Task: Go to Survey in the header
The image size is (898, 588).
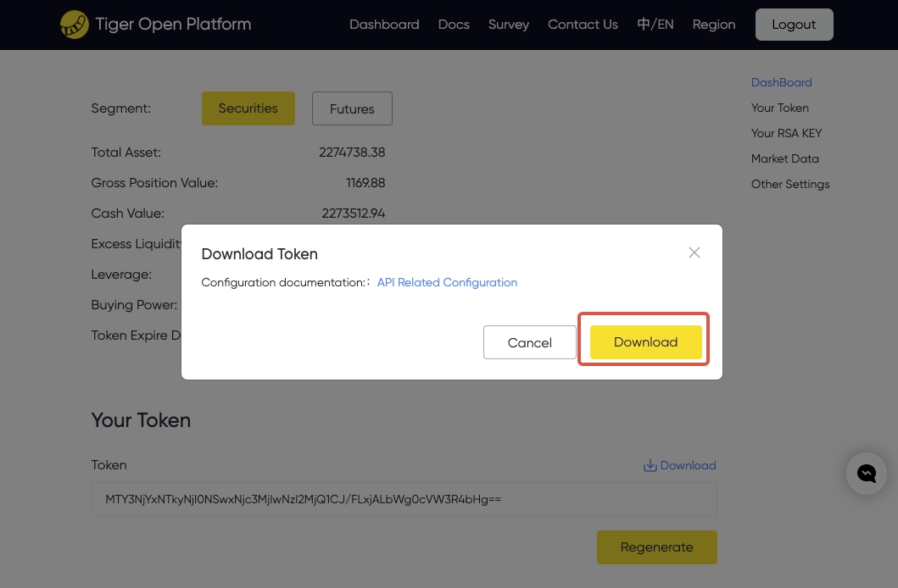Action: (509, 25)
